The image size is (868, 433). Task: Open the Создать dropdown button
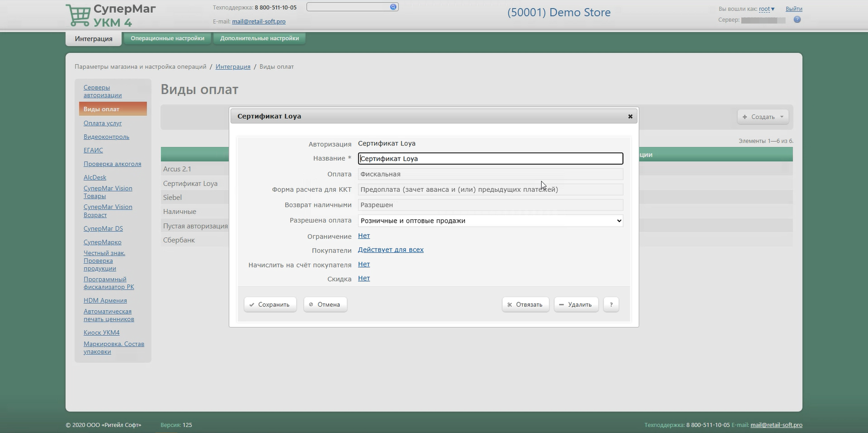coord(763,117)
